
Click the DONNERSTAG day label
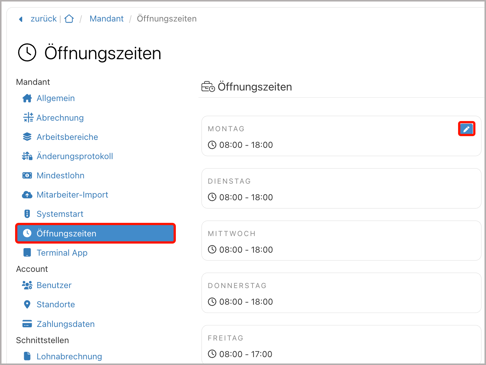237,285
